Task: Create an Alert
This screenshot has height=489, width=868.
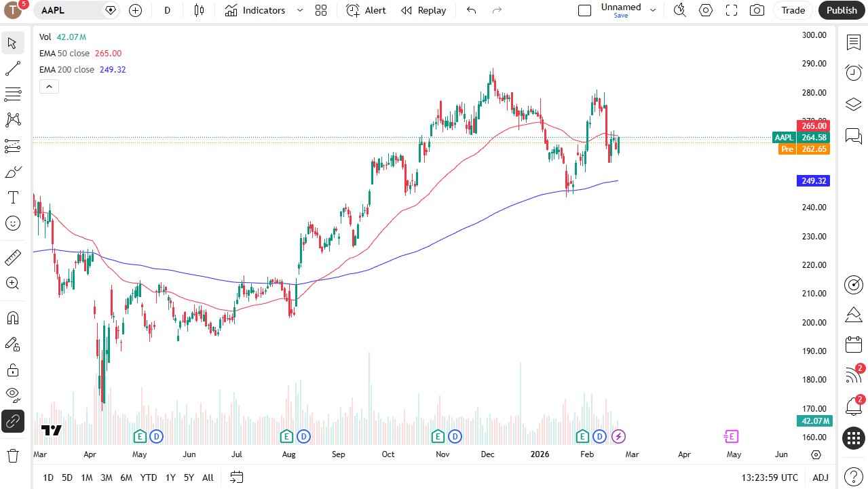Action: 366,10
